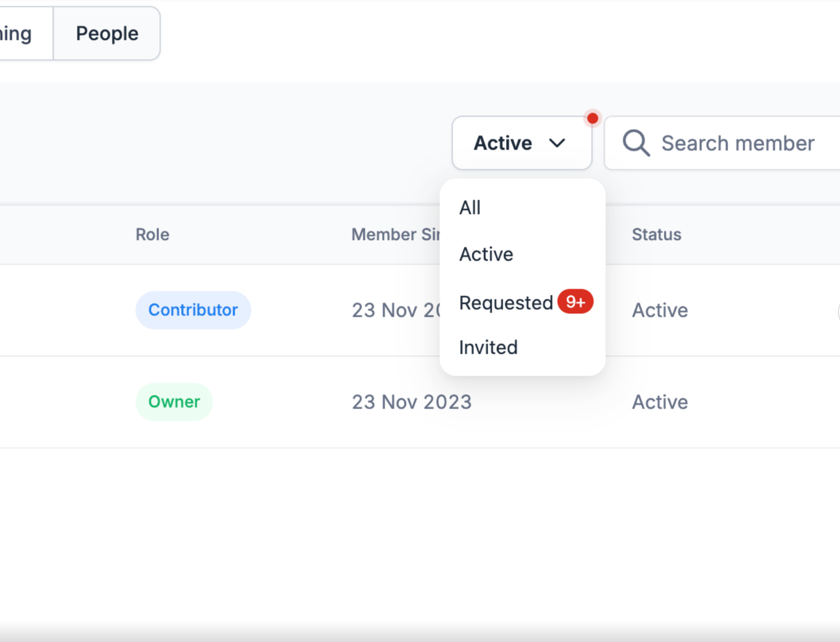
Task: Click the magnifying glass search icon
Action: coord(636,143)
